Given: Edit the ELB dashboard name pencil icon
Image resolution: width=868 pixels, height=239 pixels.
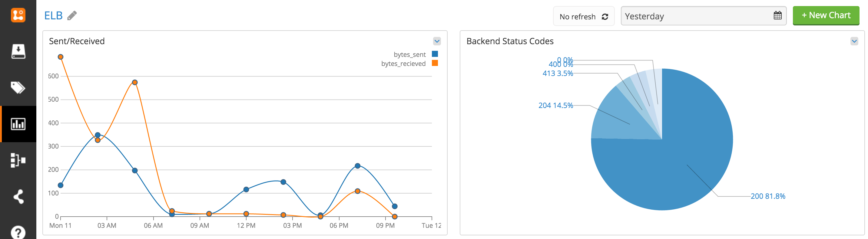Looking at the screenshot, I should (72, 16).
